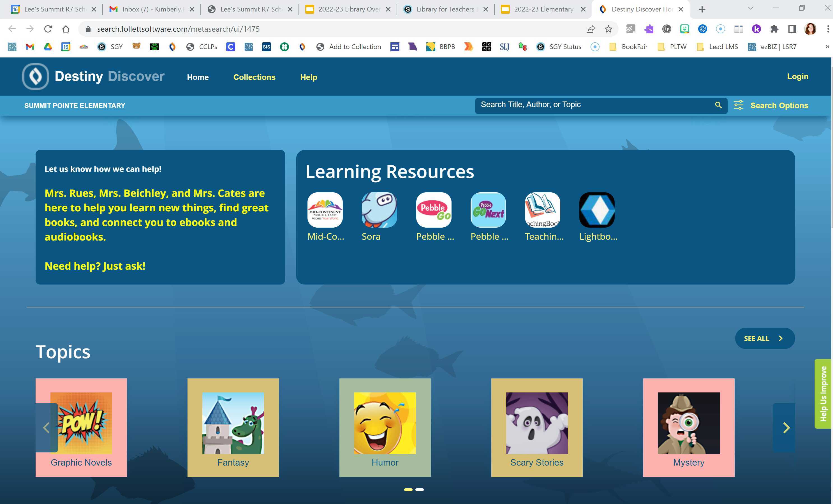Open the Collections menu item
The width and height of the screenshot is (833, 504).
(x=254, y=77)
